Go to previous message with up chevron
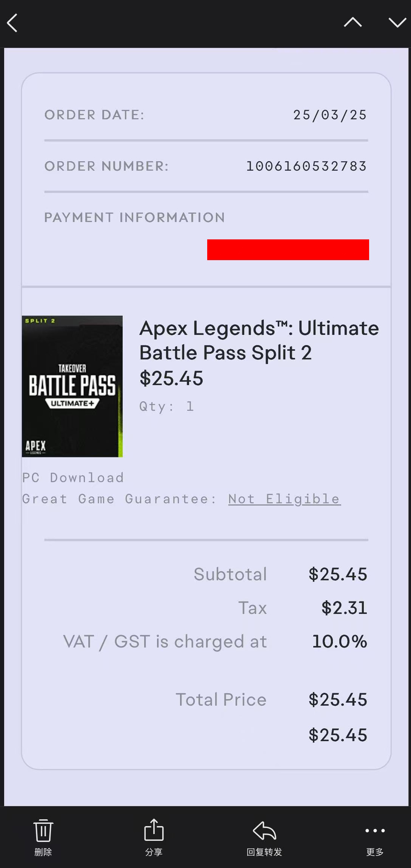This screenshot has width=411, height=868. point(353,22)
